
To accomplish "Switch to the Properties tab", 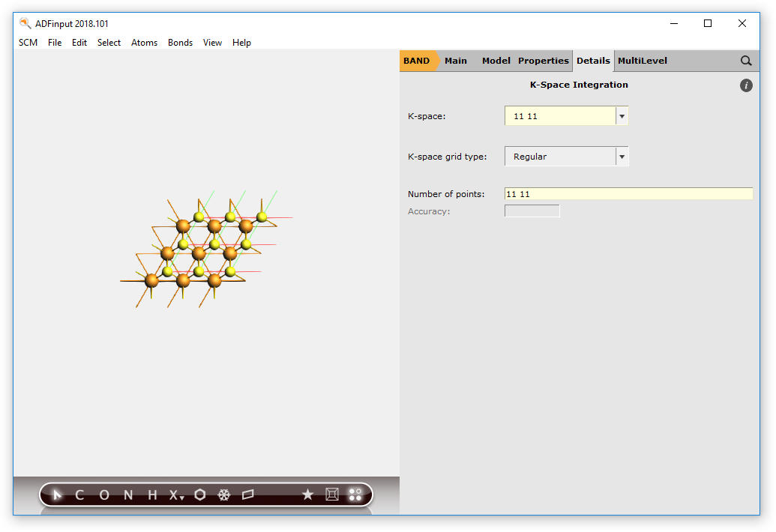I will point(544,61).
